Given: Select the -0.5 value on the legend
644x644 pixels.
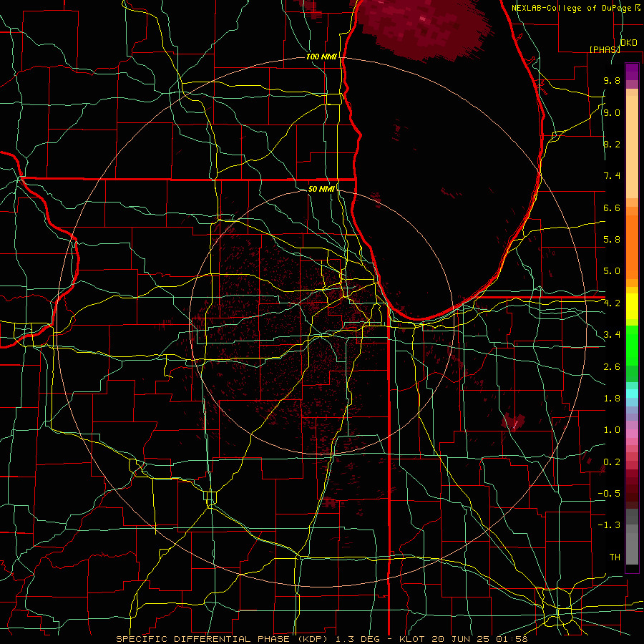Looking at the screenshot, I should click(x=609, y=494).
